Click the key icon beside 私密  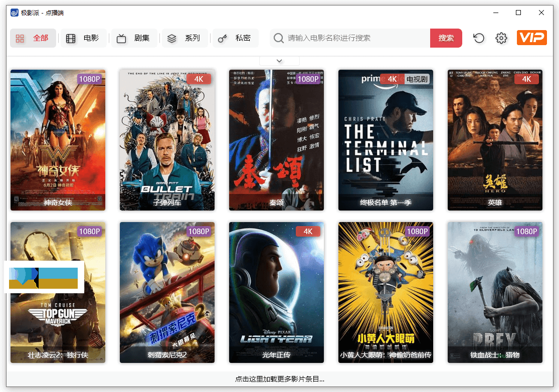tap(223, 39)
